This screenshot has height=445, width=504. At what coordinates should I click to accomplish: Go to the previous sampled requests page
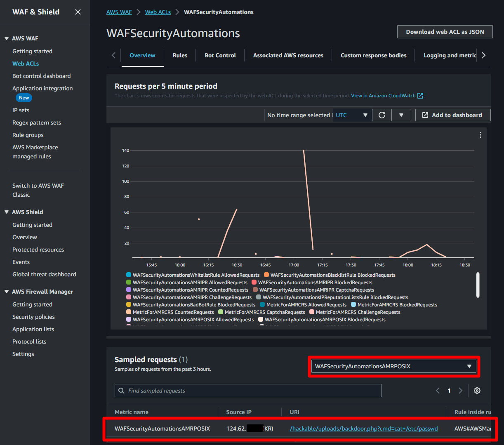pyautogui.click(x=438, y=391)
